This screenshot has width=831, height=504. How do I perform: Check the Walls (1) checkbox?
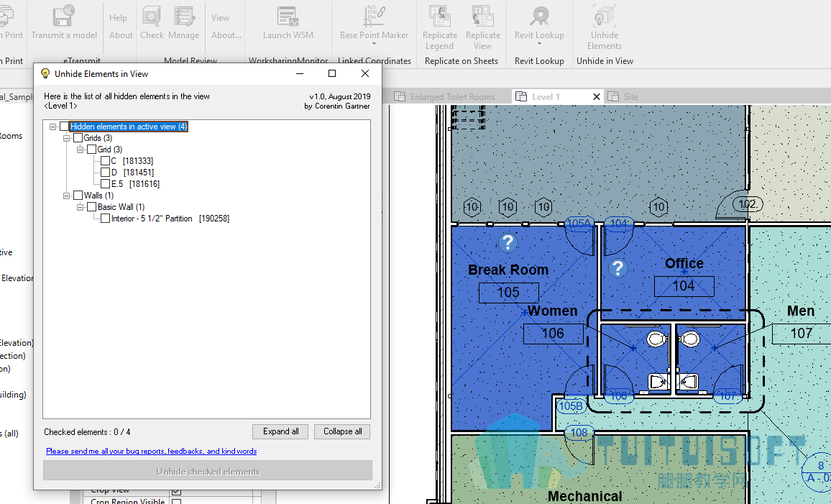point(78,195)
